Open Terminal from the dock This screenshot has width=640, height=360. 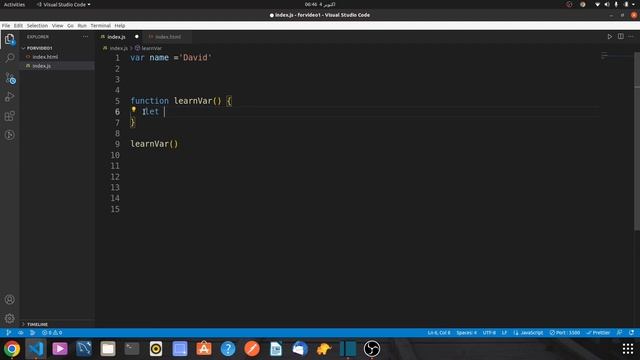[132, 349]
